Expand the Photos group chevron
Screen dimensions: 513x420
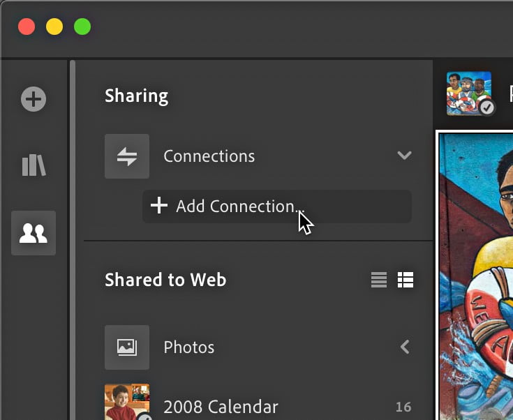point(405,347)
